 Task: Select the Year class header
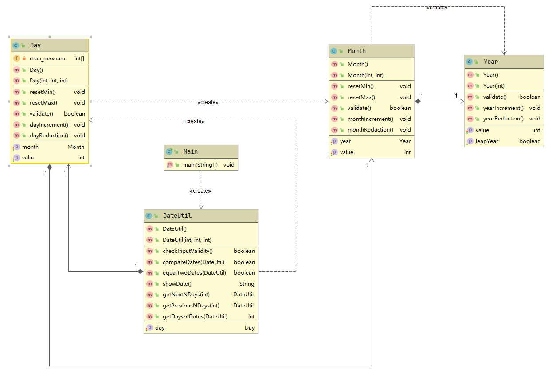[x=504, y=62]
